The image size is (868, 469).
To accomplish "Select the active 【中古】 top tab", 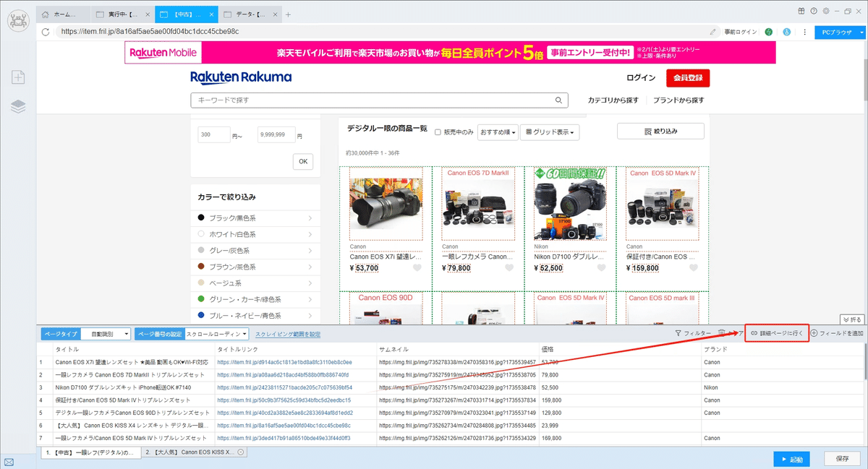I will (185, 14).
